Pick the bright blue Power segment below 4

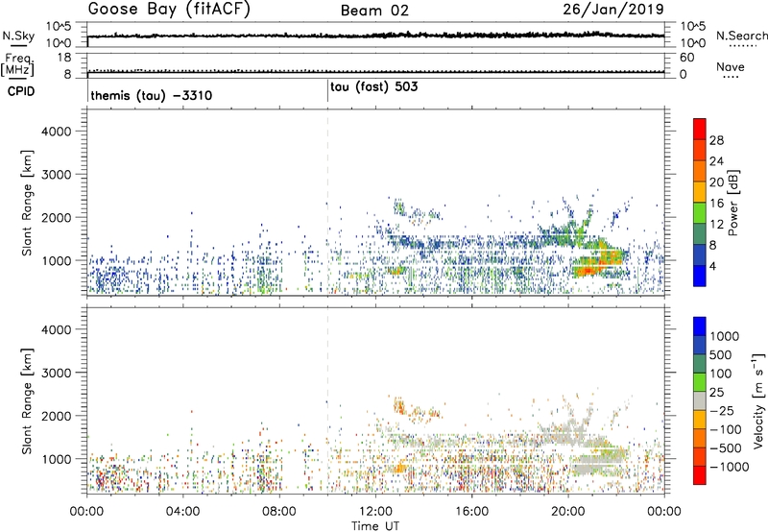[700, 276]
